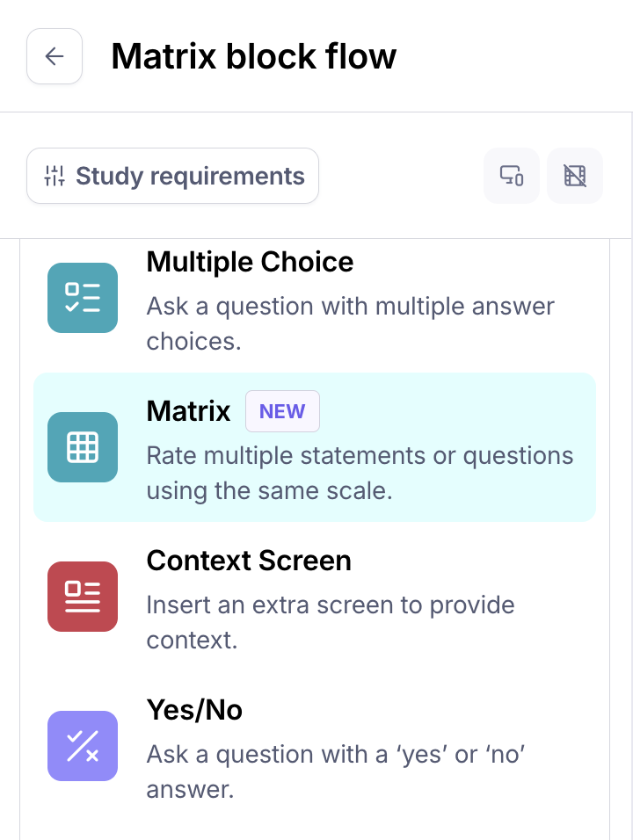Click the back arrow button
This screenshot has width=633, height=840.
click(x=55, y=57)
